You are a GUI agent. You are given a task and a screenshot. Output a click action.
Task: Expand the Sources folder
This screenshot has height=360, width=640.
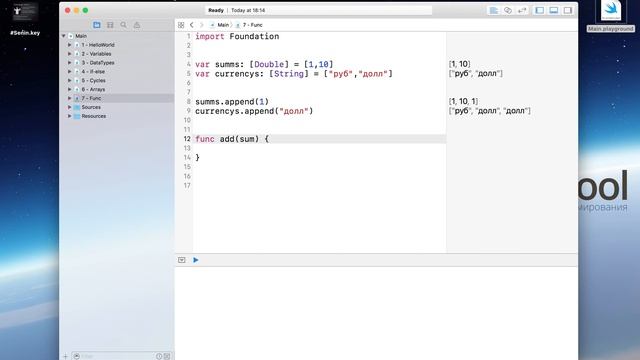tap(70, 107)
